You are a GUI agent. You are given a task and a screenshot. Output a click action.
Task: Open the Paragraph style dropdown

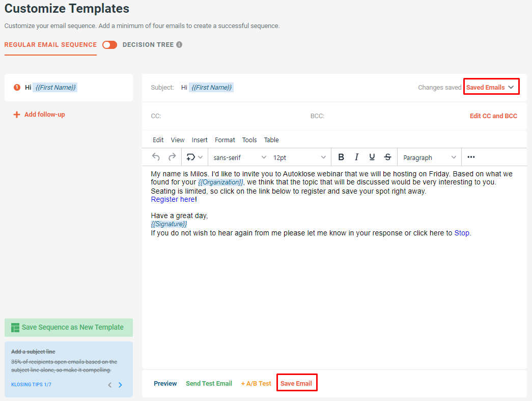pos(429,157)
